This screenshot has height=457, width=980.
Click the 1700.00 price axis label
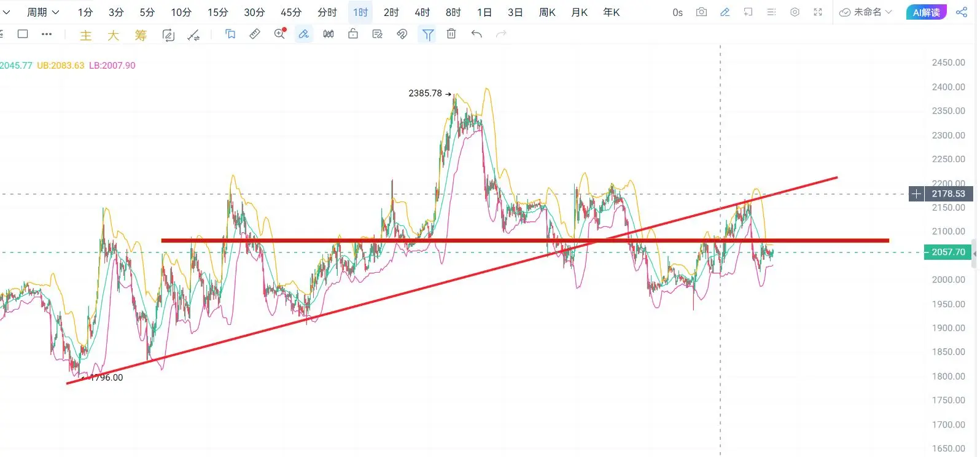pos(949,424)
